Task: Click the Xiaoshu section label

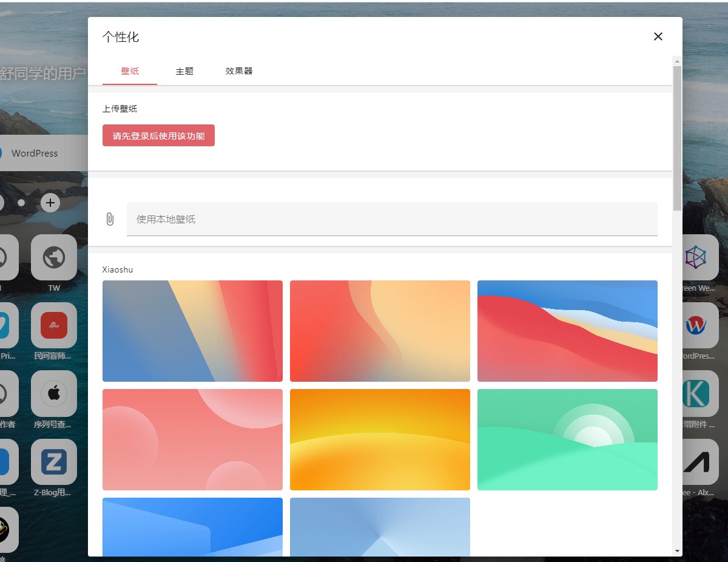Action: coord(118,269)
